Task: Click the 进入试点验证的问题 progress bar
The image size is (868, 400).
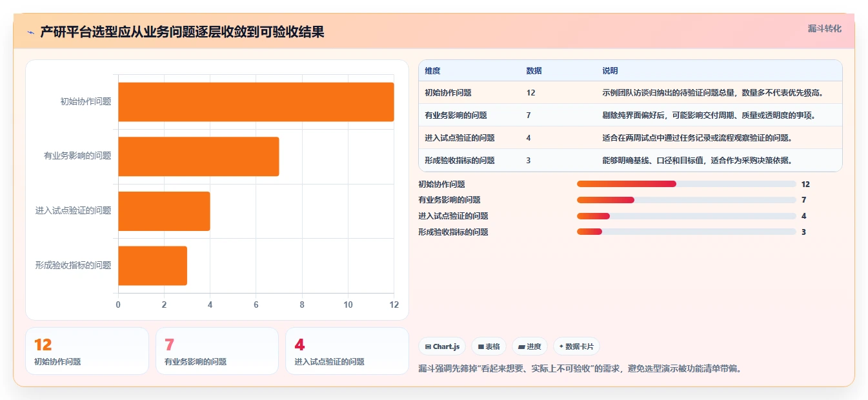Action: [x=686, y=216]
